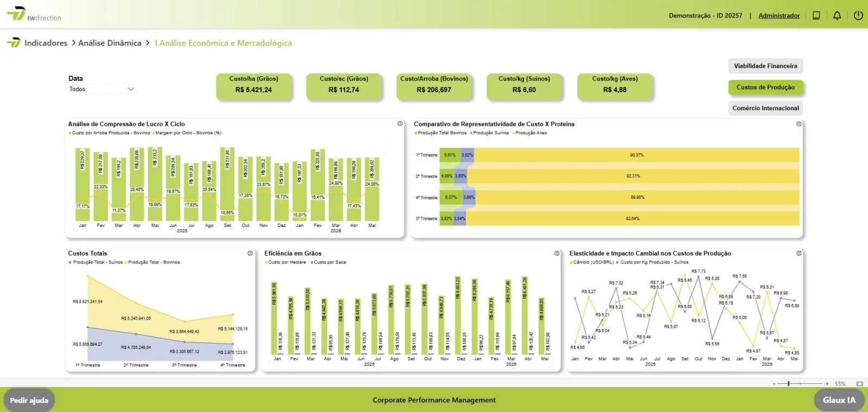868x412 pixels.
Task: Click the zoom in plus icon
Action: pos(827,384)
